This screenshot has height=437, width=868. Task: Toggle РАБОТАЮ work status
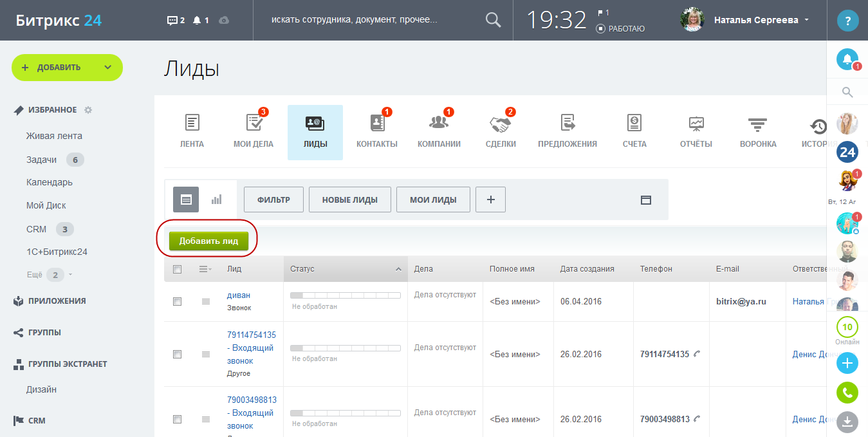click(620, 28)
